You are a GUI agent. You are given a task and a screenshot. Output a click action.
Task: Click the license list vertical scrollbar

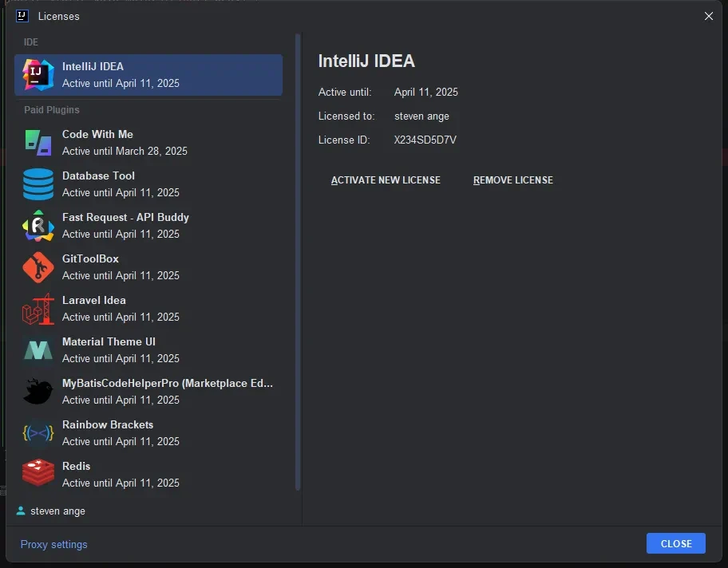(298, 262)
